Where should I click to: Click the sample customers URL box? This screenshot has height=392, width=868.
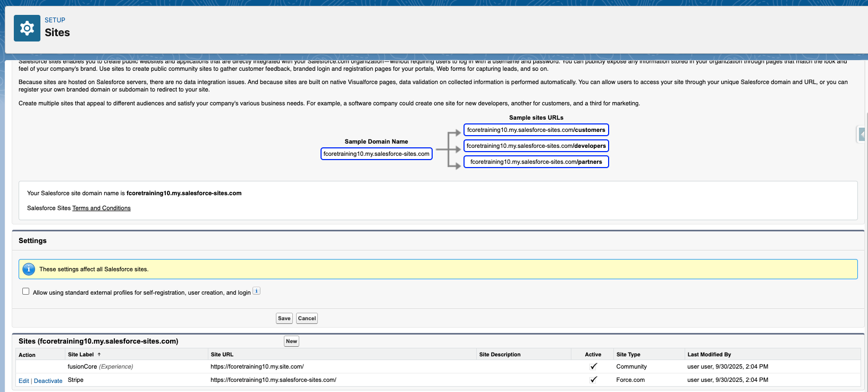(x=536, y=130)
